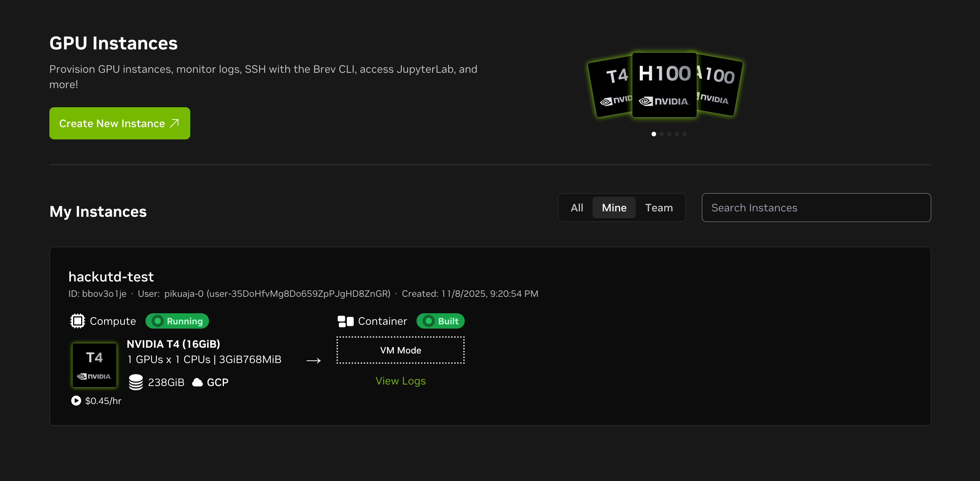Focus the Search Instances field
This screenshot has height=481, width=980.
click(x=816, y=208)
